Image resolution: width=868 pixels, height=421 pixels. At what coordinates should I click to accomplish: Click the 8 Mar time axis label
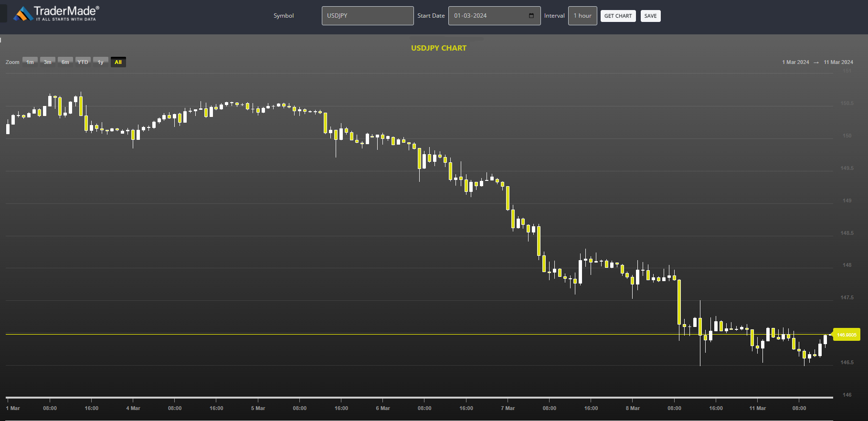tap(633, 408)
